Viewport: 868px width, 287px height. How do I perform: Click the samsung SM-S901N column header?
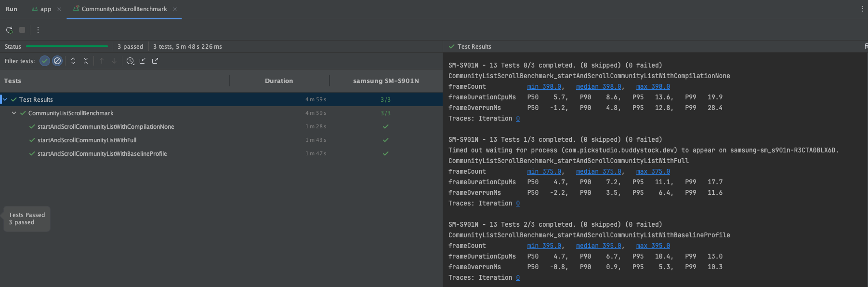coord(386,81)
